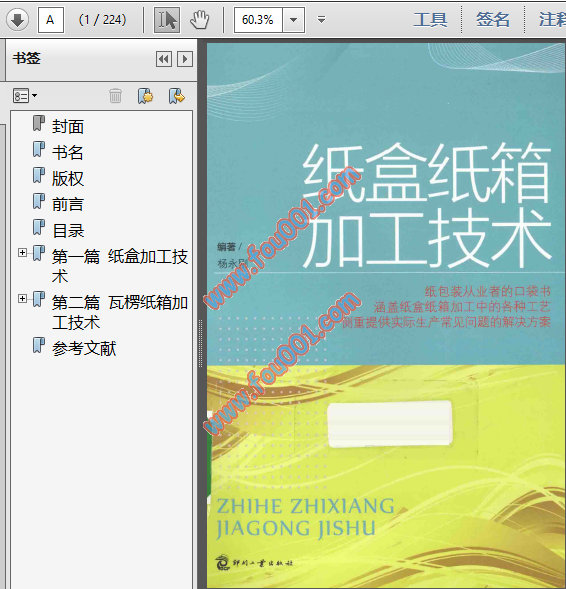This screenshot has height=589, width=566.
Task: Create a new bookmark with star icon
Action: [x=145, y=96]
